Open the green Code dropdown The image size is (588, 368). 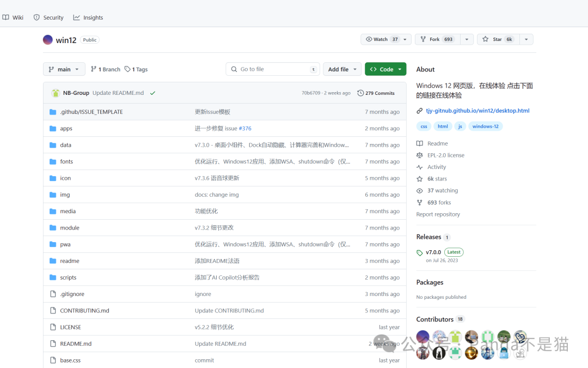tap(385, 69)
